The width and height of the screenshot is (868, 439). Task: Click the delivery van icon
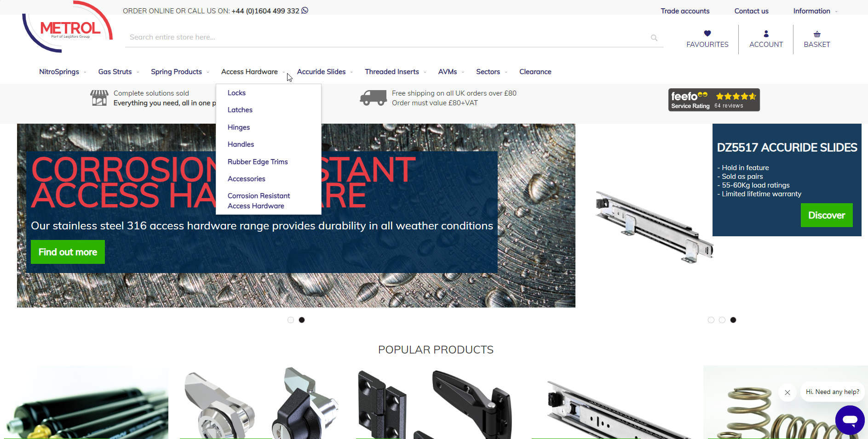click(x=373, y=98)
